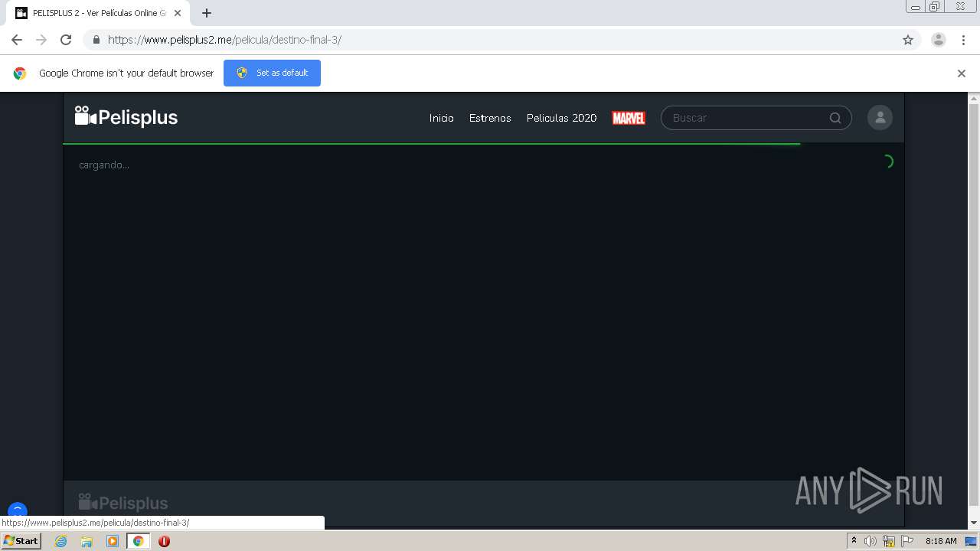
Task: Open the Windows Start menu
Action: point(21,541)
